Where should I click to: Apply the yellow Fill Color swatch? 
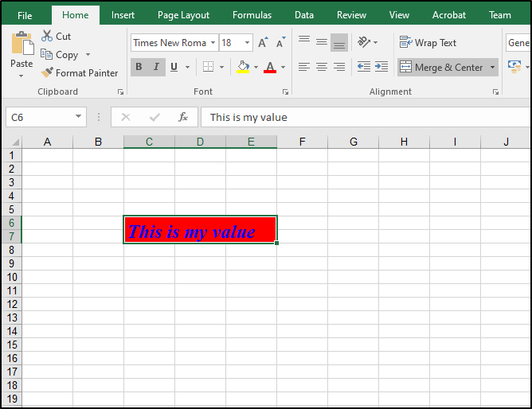[x=244, y=68]
